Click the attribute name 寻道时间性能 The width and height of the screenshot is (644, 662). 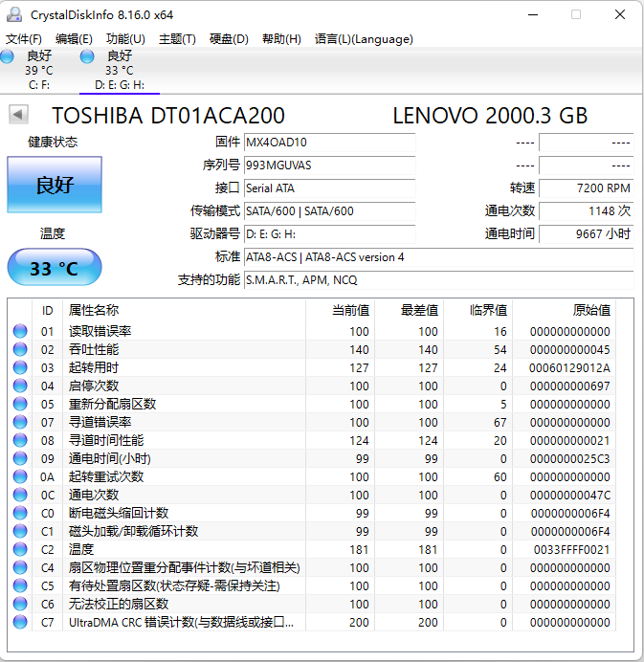pyautogui.click(x=106, y=440)
